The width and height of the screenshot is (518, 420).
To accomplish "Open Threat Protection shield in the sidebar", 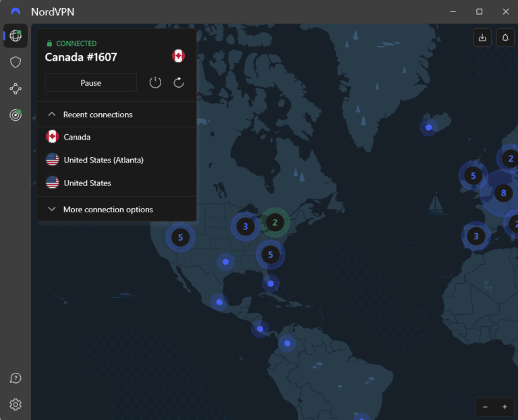I will [16, 62].
